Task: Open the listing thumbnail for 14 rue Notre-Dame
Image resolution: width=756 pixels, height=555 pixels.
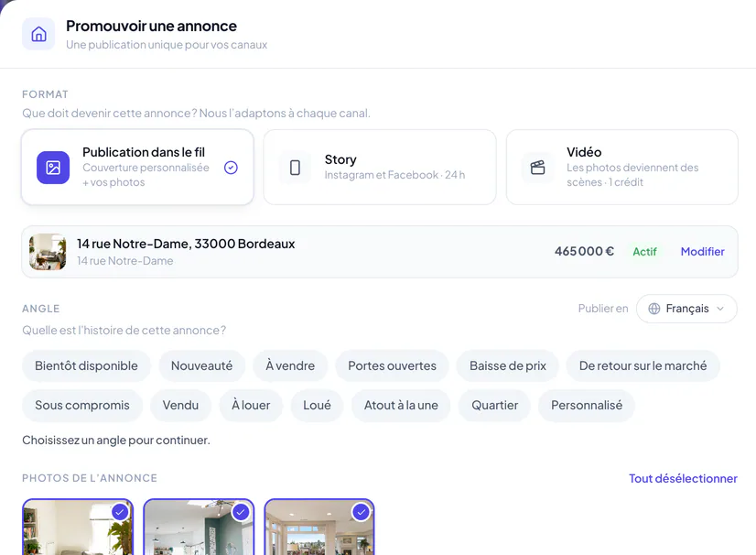Action: coord(48,252)
